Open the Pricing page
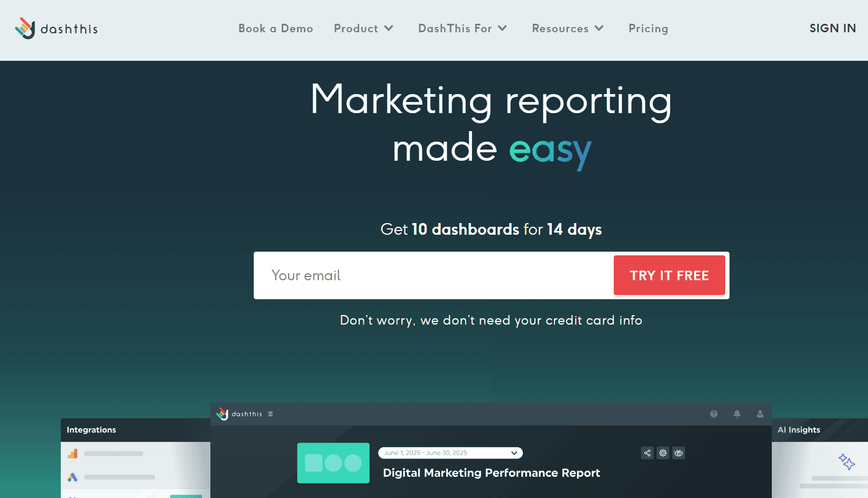 point(648,29)
